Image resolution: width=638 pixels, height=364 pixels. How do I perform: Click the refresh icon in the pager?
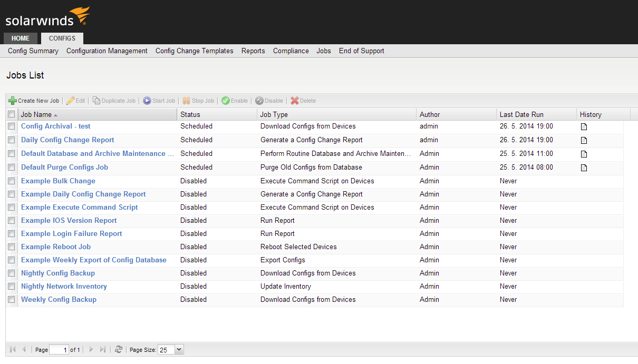(119, 349)
